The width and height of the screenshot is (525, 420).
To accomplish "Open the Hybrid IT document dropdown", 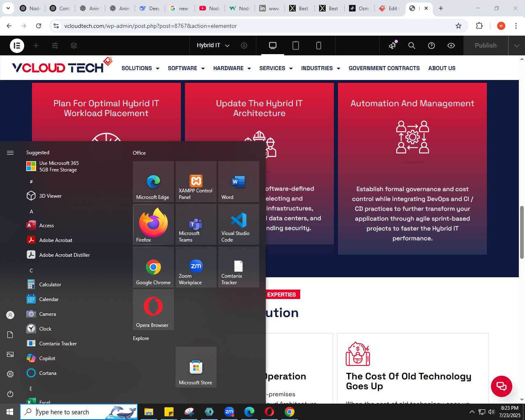I will [x=213, y=46].
